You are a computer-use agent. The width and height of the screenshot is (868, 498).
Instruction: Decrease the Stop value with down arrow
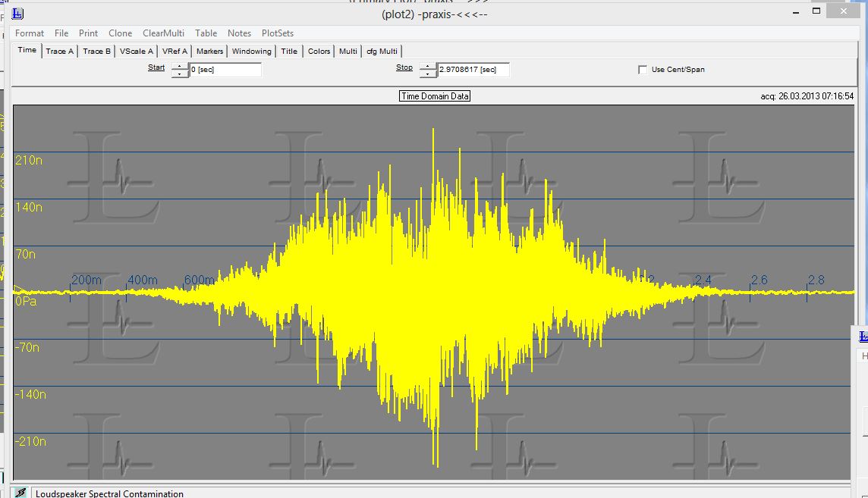428,74
